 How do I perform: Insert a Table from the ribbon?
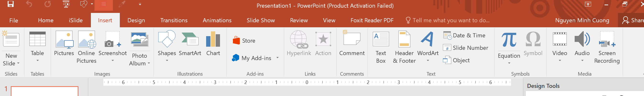tap(38, 47)
